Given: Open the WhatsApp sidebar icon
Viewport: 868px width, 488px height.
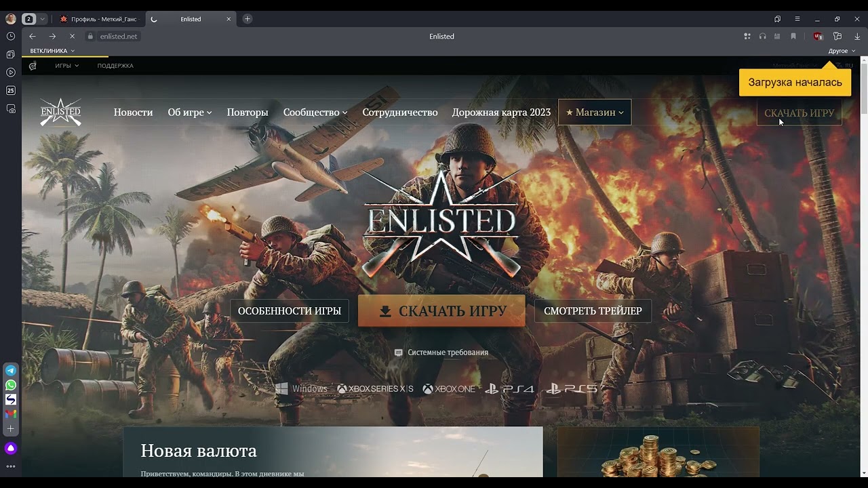Looking at the screenshot, I should pos(11,385).
